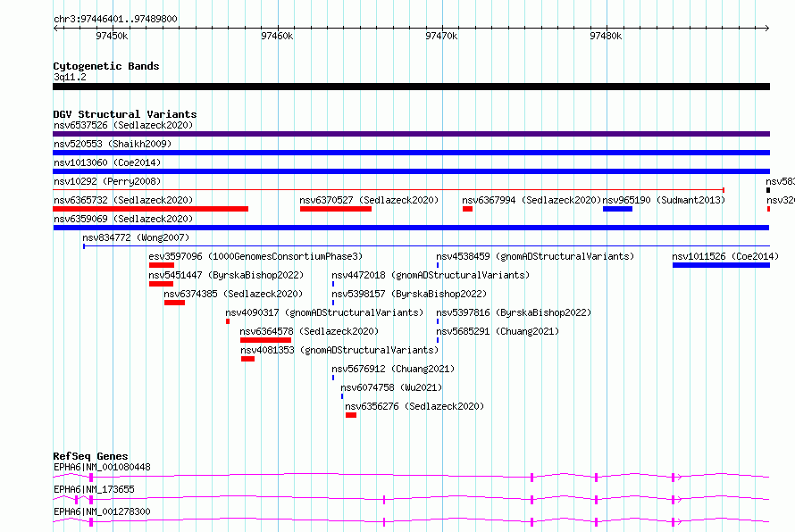Open EPHA6|NM_001278300 transcript label
The width and height of the screenshot is (795, 532).
pyautogui.click(x=102, y=511)
